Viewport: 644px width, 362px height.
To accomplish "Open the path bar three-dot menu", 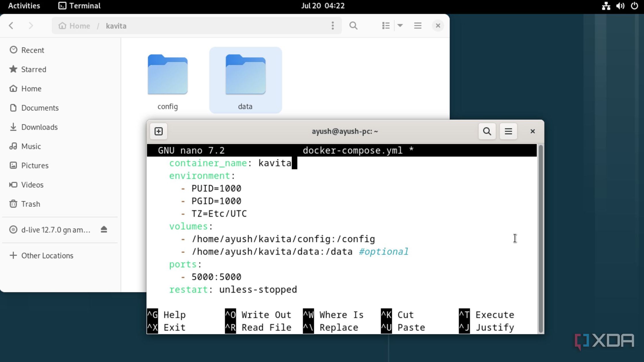I will tap(333, 26).
